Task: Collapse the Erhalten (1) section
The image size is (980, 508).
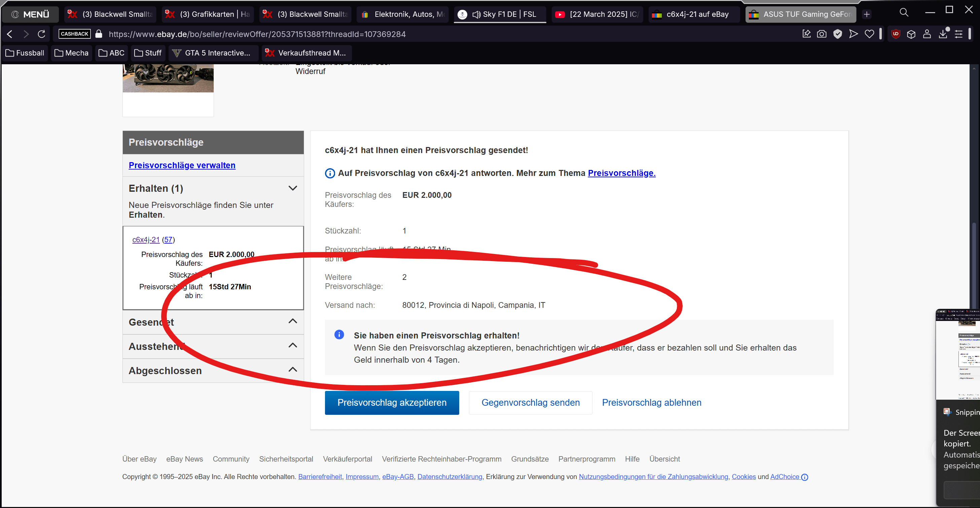Action: click(293, 188)
